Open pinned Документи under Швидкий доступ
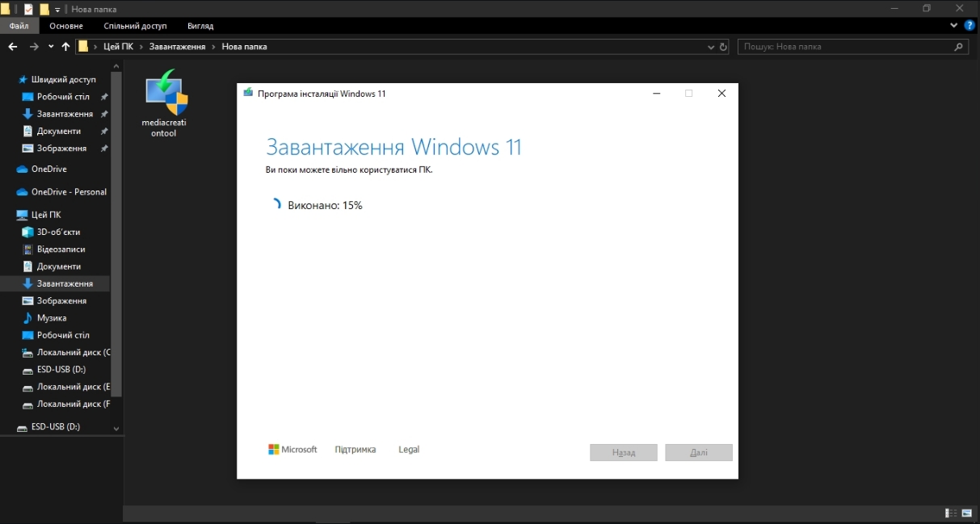980x524 pixels. pos(59,131)
